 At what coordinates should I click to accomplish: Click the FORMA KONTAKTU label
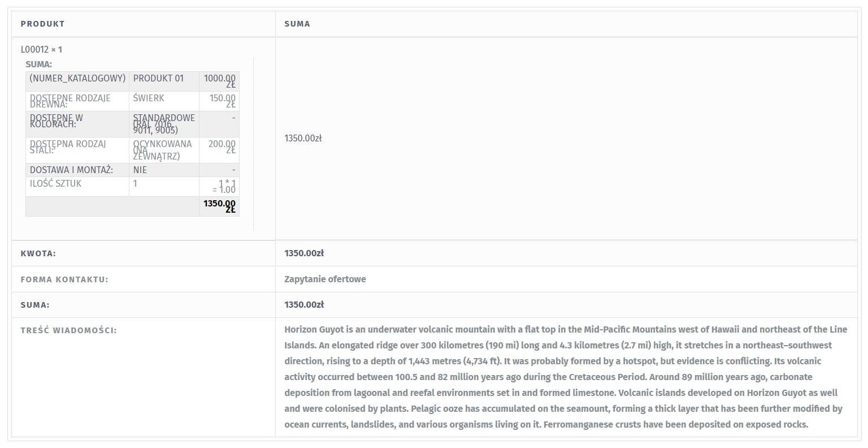coord(64,279)
